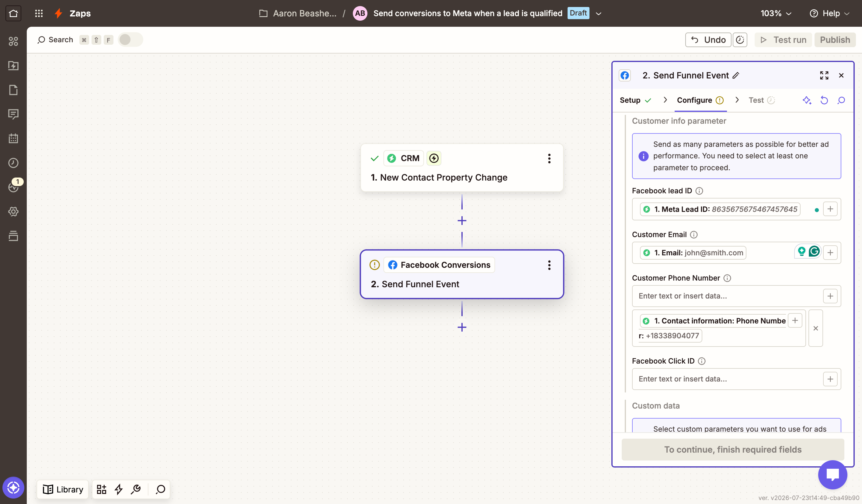This screenshot has width=862, height=504.
Task: Click the refresh fields icon in panel
Action: (x=824, y=100)
